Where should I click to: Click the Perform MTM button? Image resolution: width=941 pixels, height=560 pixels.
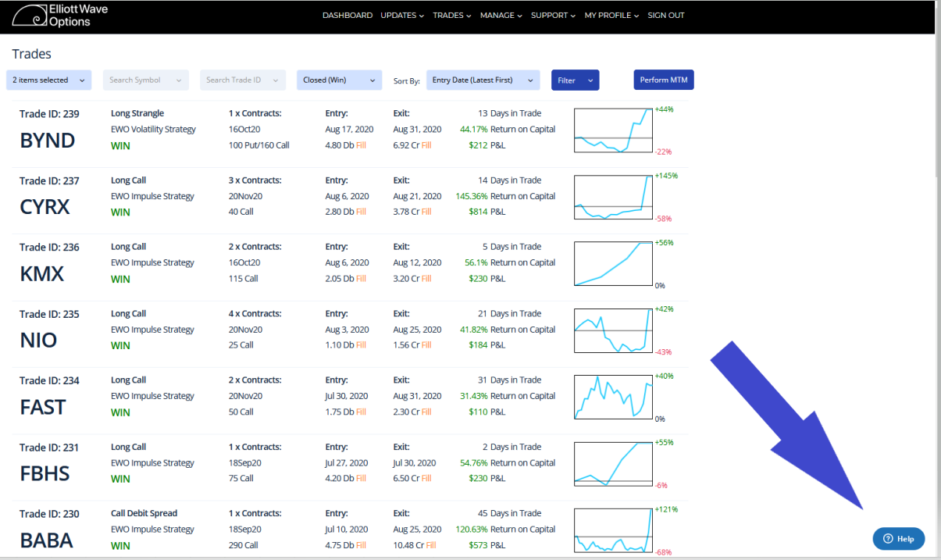click(664, 80)
